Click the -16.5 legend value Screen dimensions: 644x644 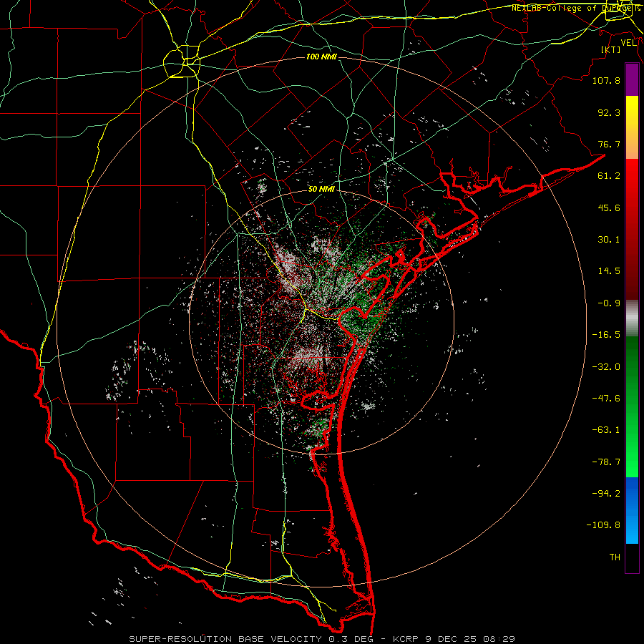tap(606, 335)
